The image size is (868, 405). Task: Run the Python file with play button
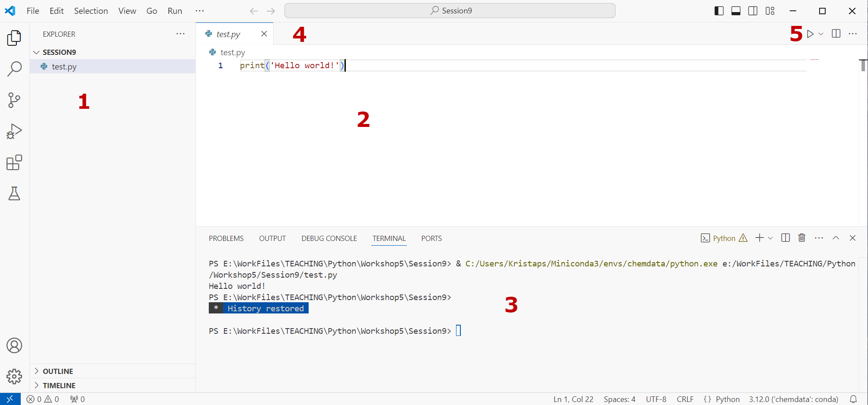click(x=810, y=34)
